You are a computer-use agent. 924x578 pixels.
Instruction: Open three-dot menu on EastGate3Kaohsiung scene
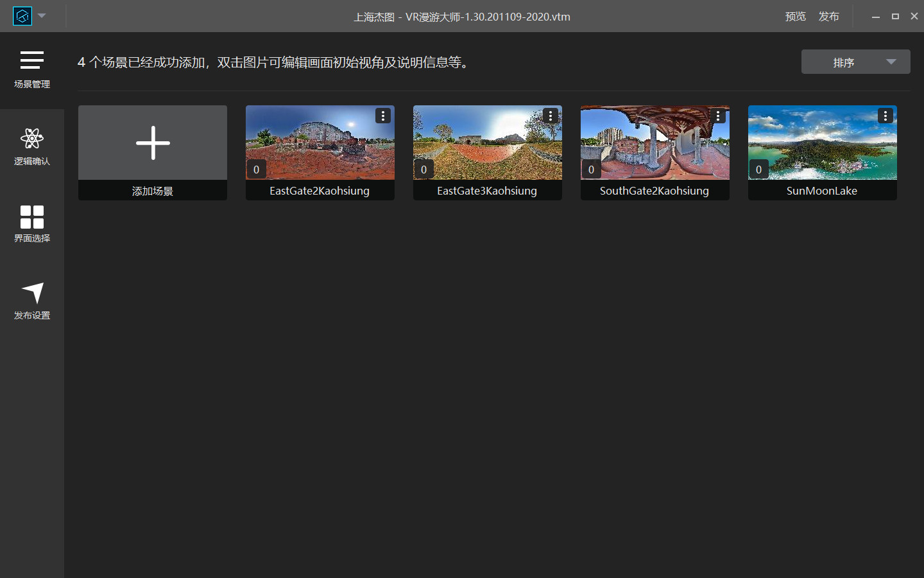(551, 116)
